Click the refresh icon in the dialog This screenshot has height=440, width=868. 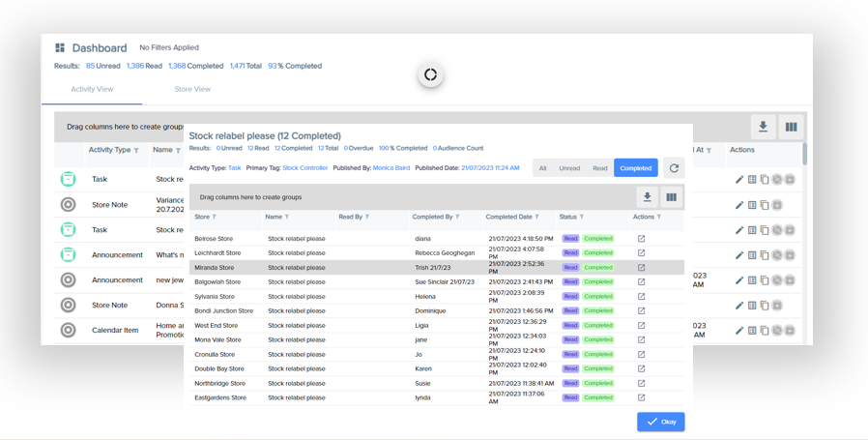(x=674, y=168)
